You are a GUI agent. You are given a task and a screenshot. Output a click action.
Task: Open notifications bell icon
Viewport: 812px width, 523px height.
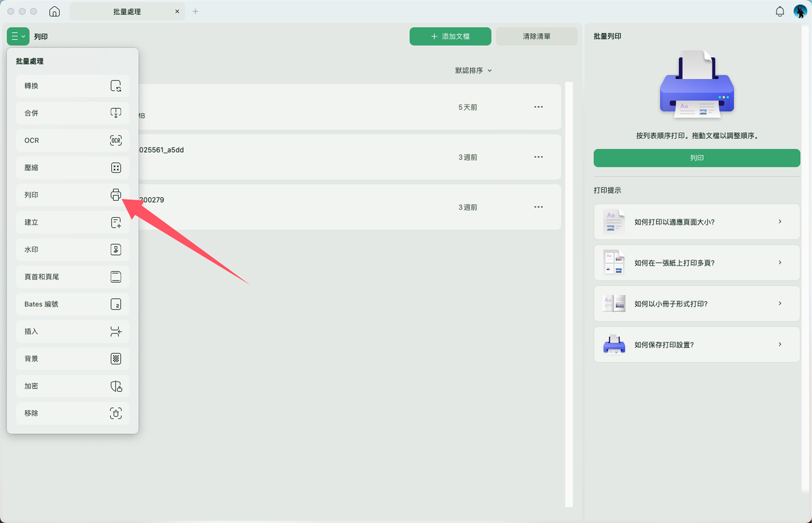coord(780,11)
